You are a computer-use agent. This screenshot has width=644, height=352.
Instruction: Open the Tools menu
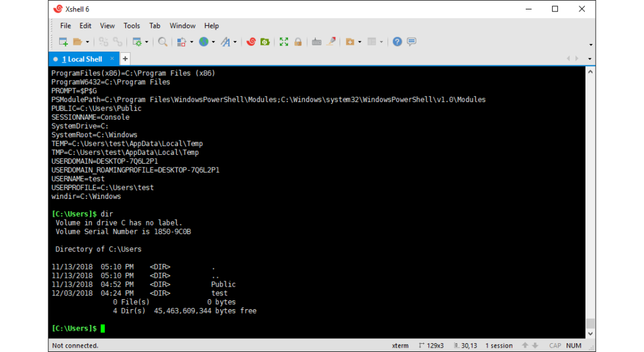(x=131, y=26)
